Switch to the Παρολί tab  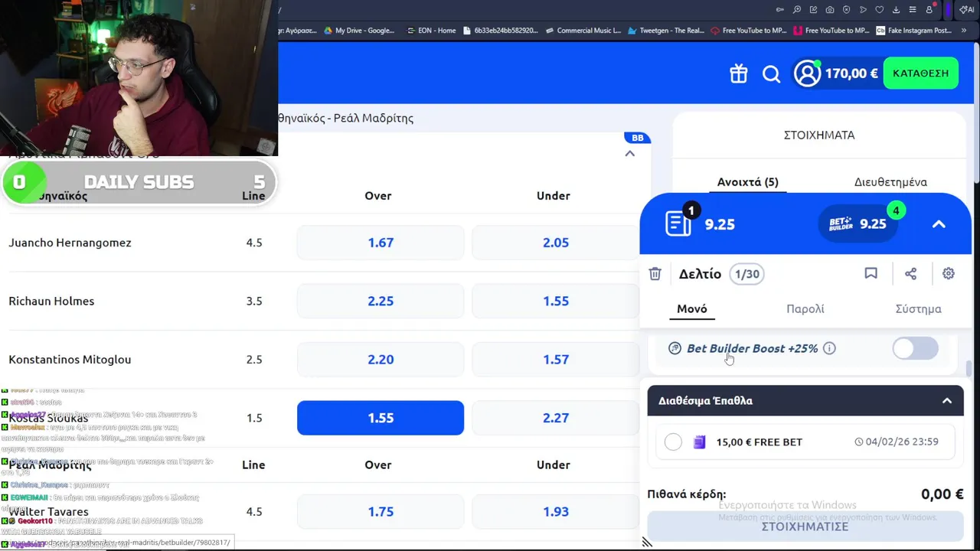(x=805, y=309)
